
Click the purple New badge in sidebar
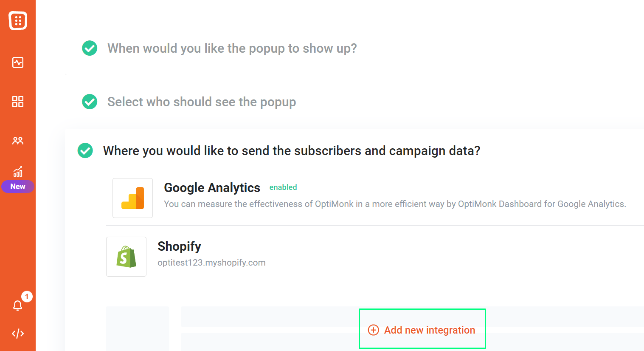[18, 187]
